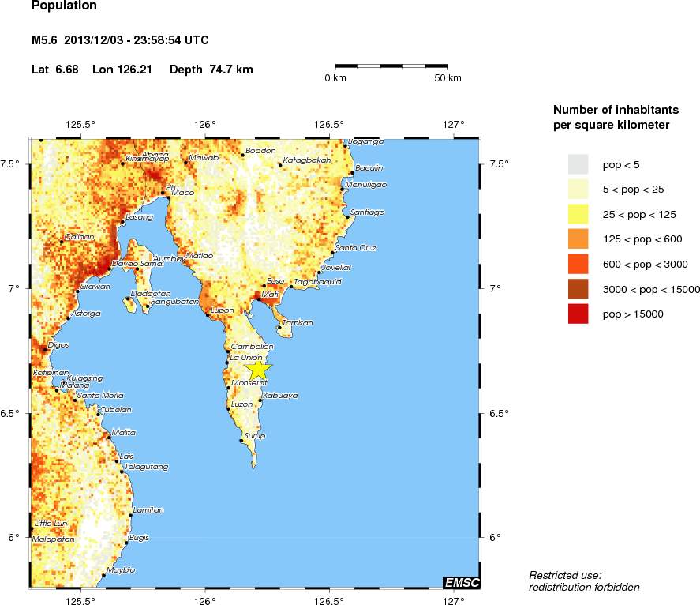
Task: Click the 'Number of inhabitants per square kilometer' heading
Action: [616, 117]
